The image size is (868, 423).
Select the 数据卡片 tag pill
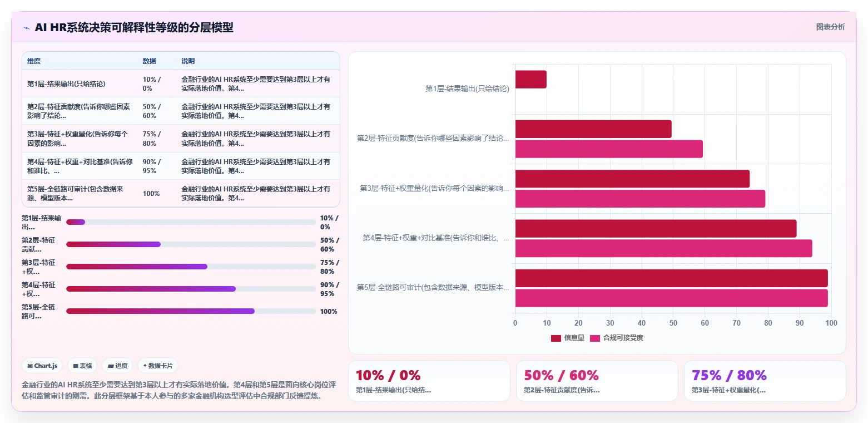tap(158, 366)
